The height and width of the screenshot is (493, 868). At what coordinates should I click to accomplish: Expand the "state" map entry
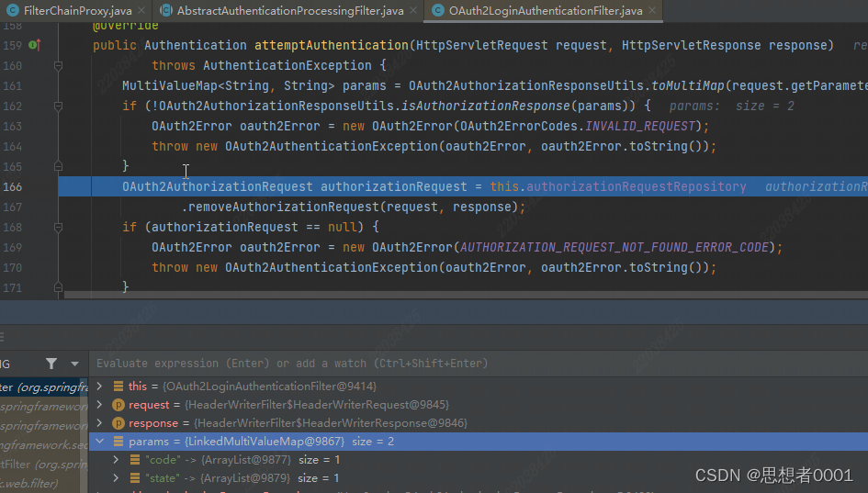115,478
